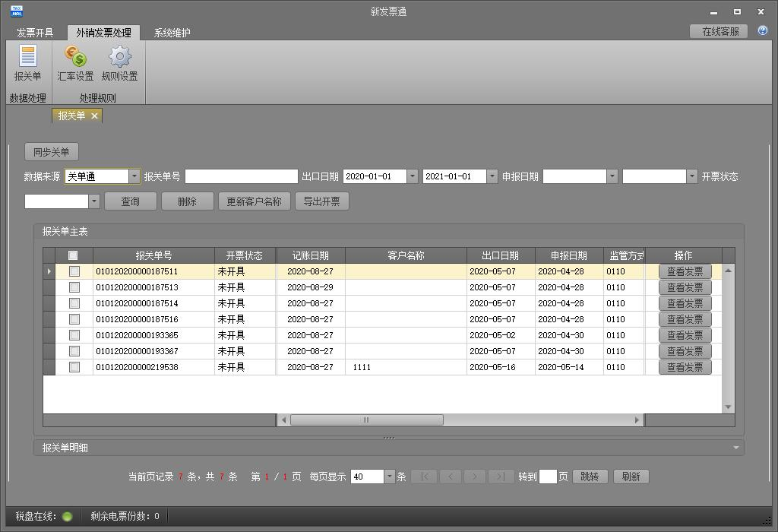Go to the first page of records
The image size is (778, 532).
424,477
